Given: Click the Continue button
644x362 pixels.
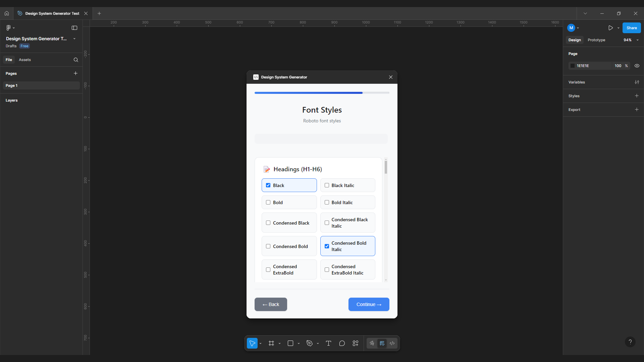Looking at the screenshot, I should coord(369,304).
